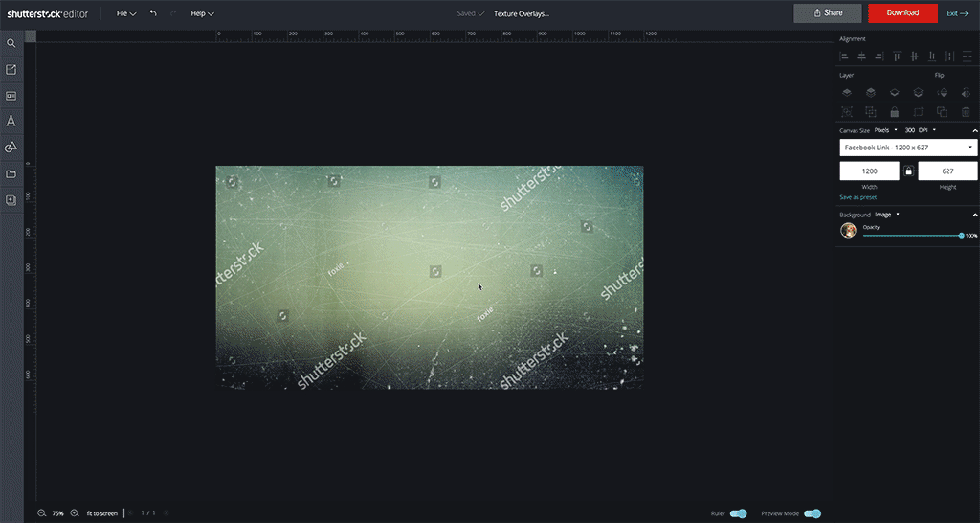Bring layer to front icon
Screen dimensions: 980x523
coord(847,93)
